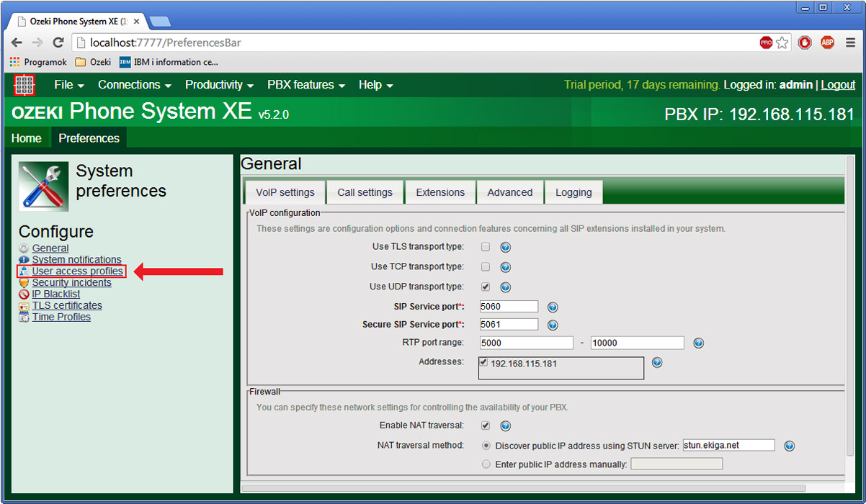
Task: Click the Time Profiles clock icon
Action: pos(24,318)
